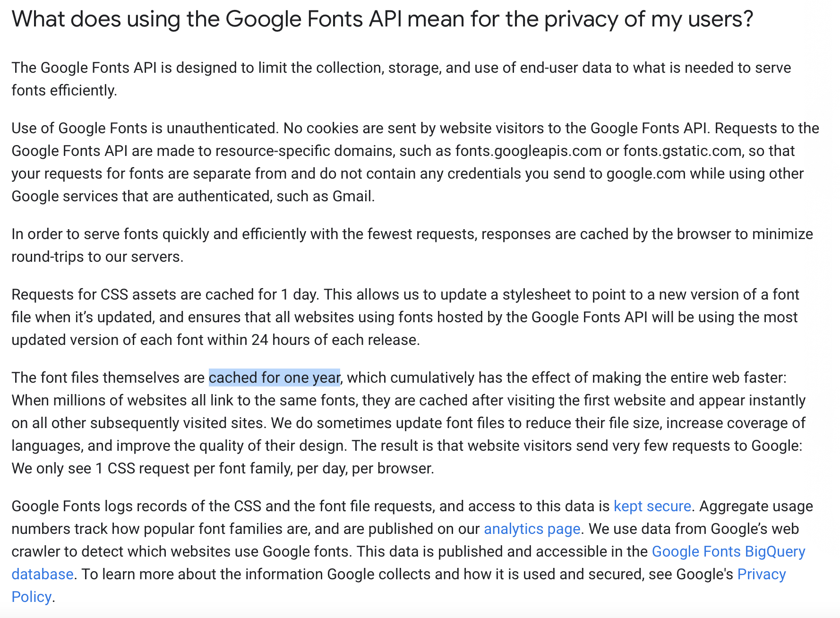Click the page heading about user privacy
This screenshot has height=618, width=840.
[x=382, y=19]
